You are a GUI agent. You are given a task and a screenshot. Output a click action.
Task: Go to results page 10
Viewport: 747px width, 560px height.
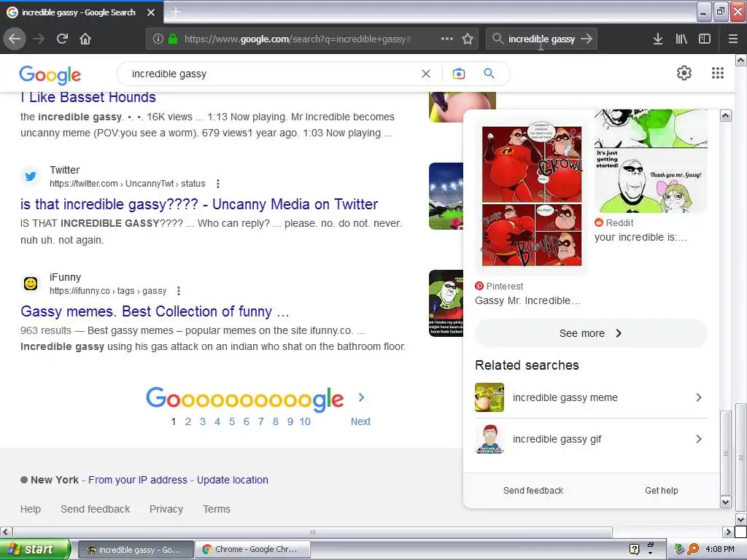305,421
